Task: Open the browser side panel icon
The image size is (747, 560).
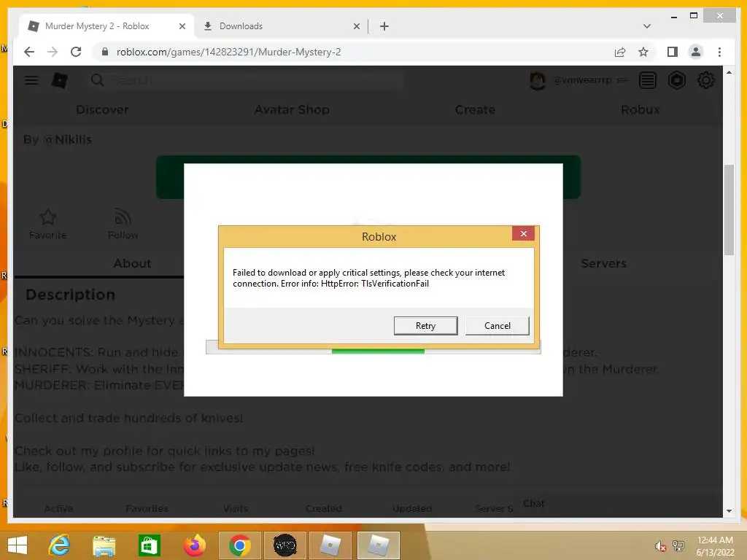Action: pyautogui.click(x=672, y=52)
